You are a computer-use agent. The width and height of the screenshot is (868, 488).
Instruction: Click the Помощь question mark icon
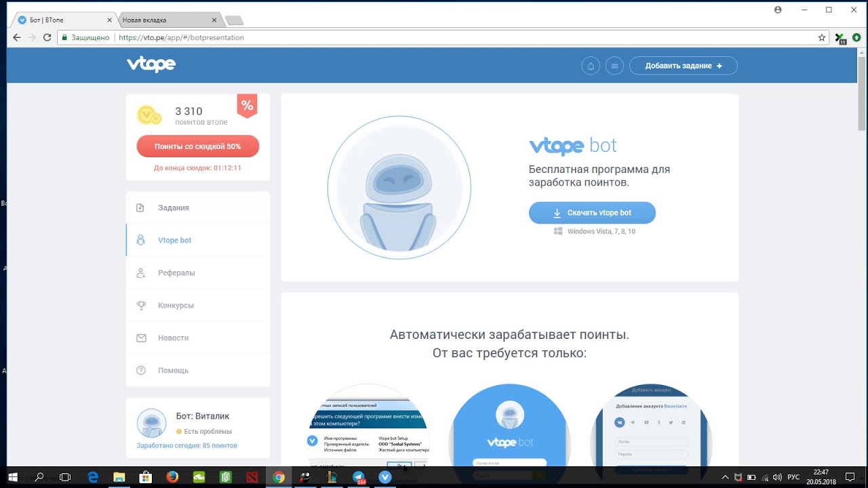tap(141, 370)
